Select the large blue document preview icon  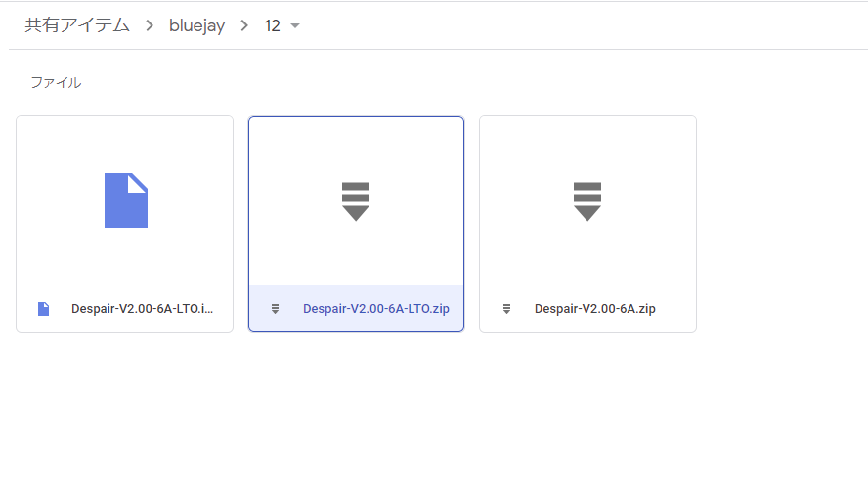tap(126, 199)
